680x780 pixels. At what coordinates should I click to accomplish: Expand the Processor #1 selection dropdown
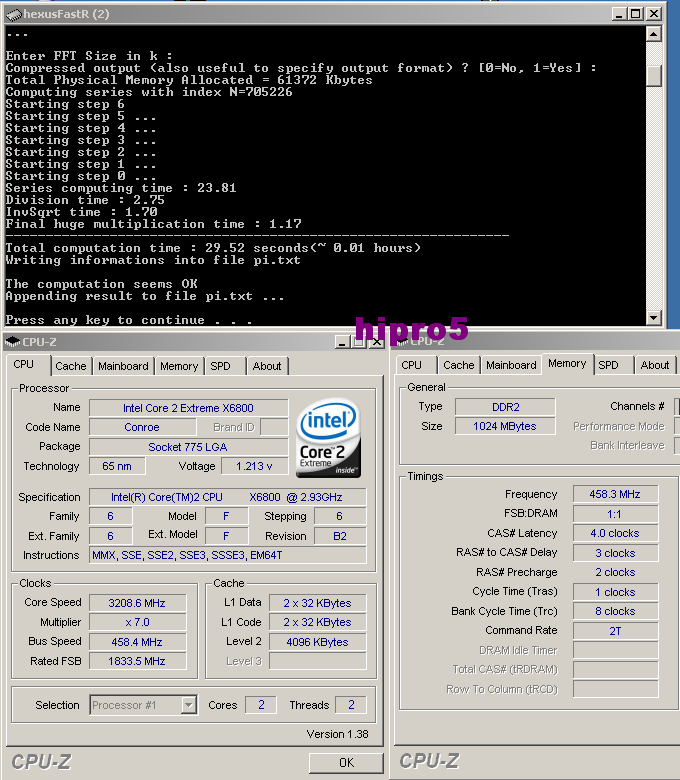189,705
